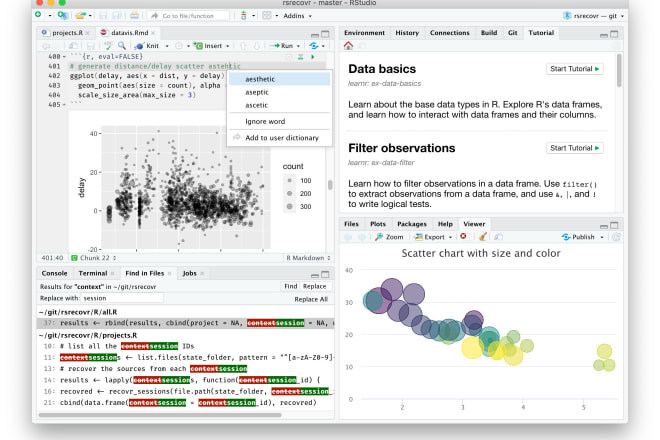This screenshot has height=440, width=660.
Task: Run the current chunk with green play icon
Action: (313, 56)
